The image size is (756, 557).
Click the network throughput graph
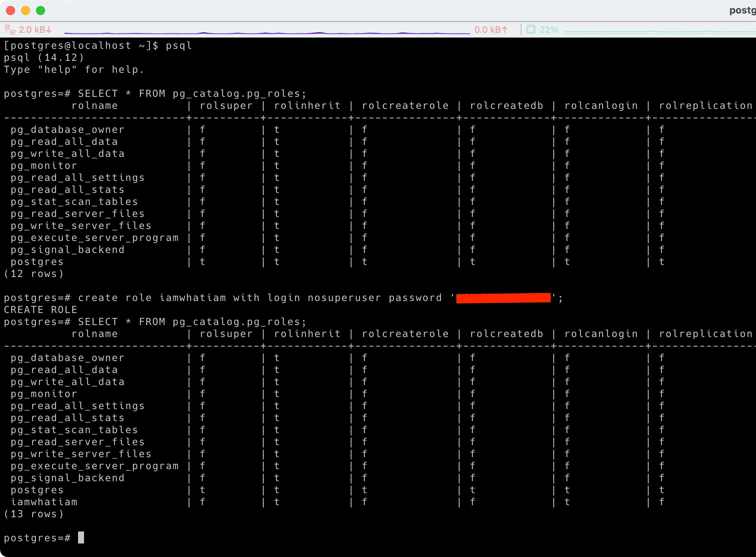pos(266,33)
